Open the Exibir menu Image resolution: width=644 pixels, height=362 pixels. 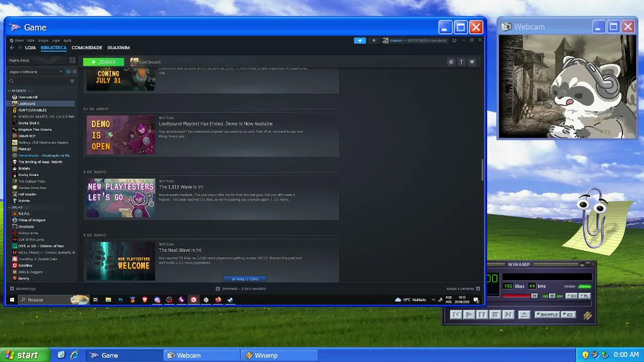pos(31,41)
